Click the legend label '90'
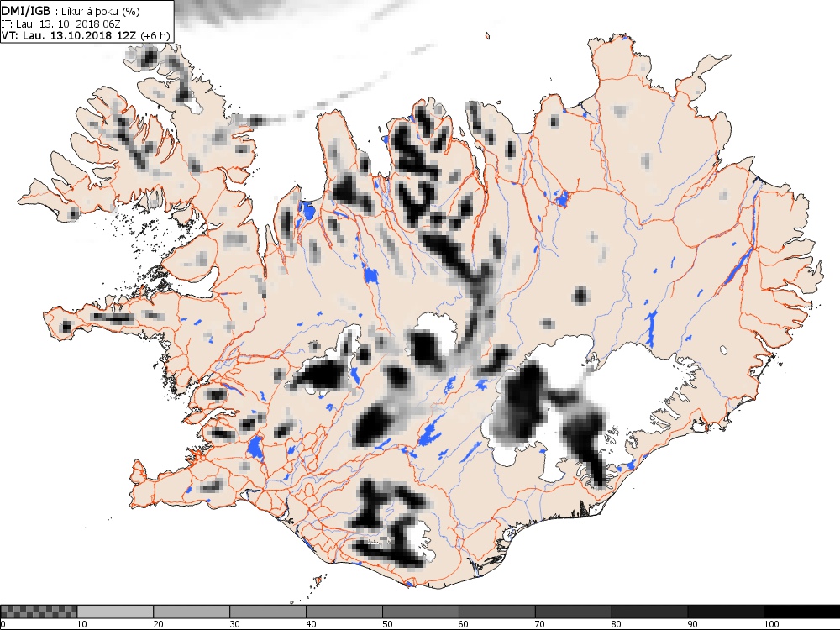This screenshot has height=630, width=840. tap(693, 624)
